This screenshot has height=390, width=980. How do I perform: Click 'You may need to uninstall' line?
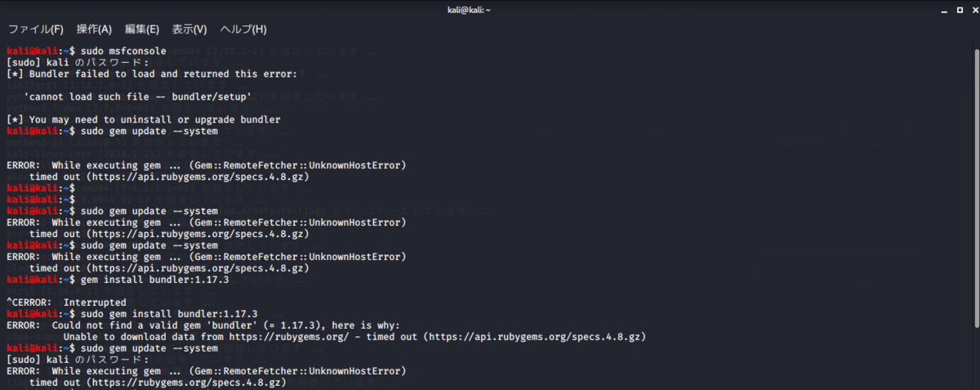pos(143,119)
